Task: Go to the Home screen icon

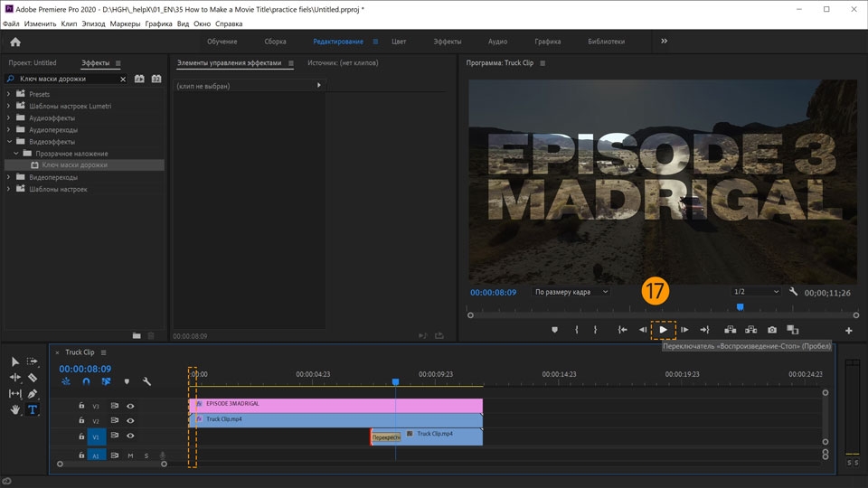Action: click(15, 42)
